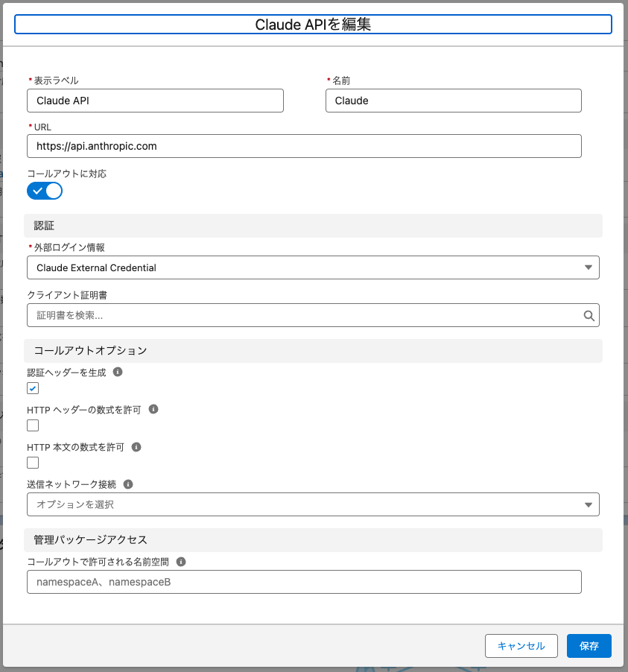
Task: Click the 管理パッケージアクセス section header
Action: pyautogui.click(x=314, y=540)
